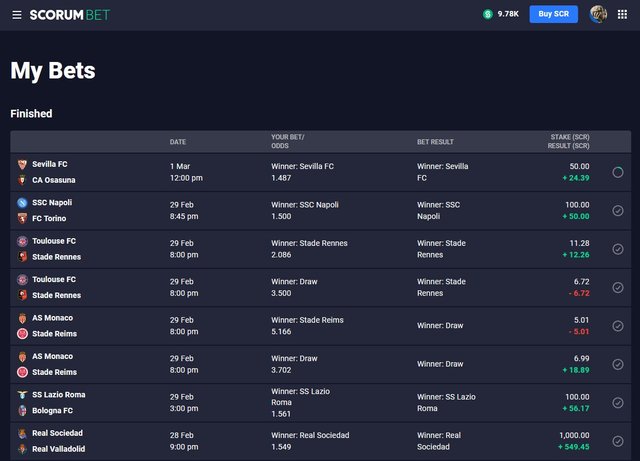Click check icon on Real Sociedad row
640x461 pixels.
point(618,441)
